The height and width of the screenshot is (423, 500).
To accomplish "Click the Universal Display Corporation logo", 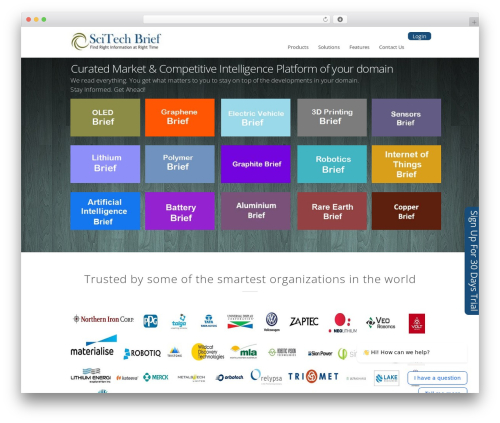I will tap(240, 321).
